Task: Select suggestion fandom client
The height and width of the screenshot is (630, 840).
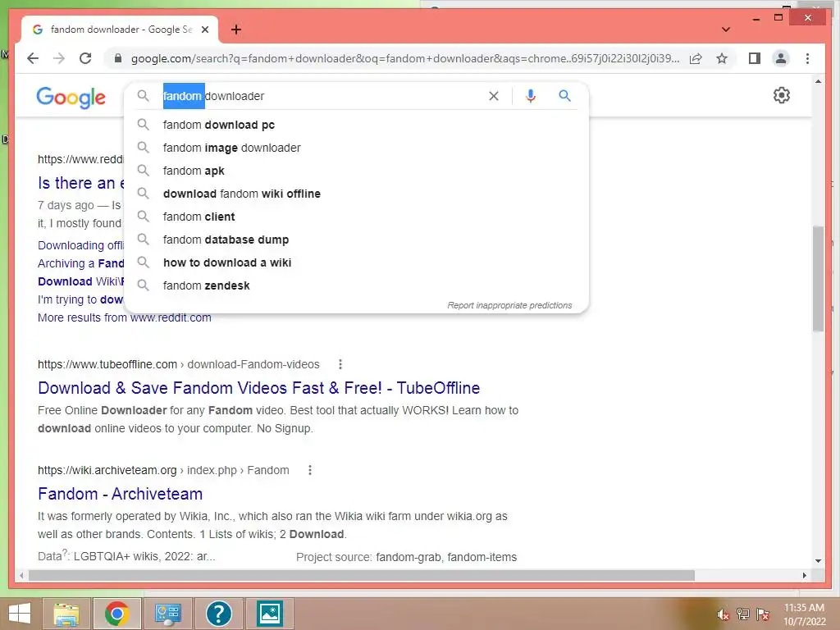Action: click(x=356, y=217)
